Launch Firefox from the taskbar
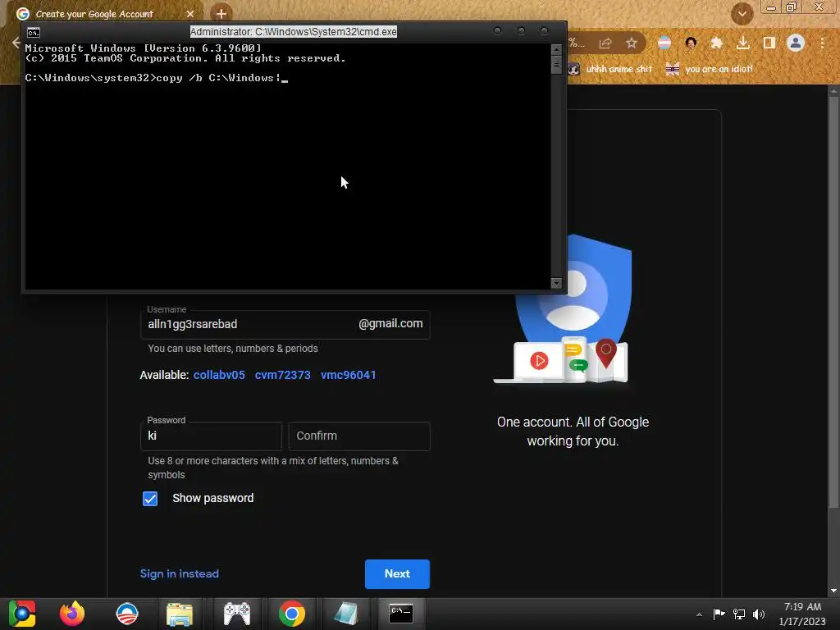840x630 pixels. (72, 614)
